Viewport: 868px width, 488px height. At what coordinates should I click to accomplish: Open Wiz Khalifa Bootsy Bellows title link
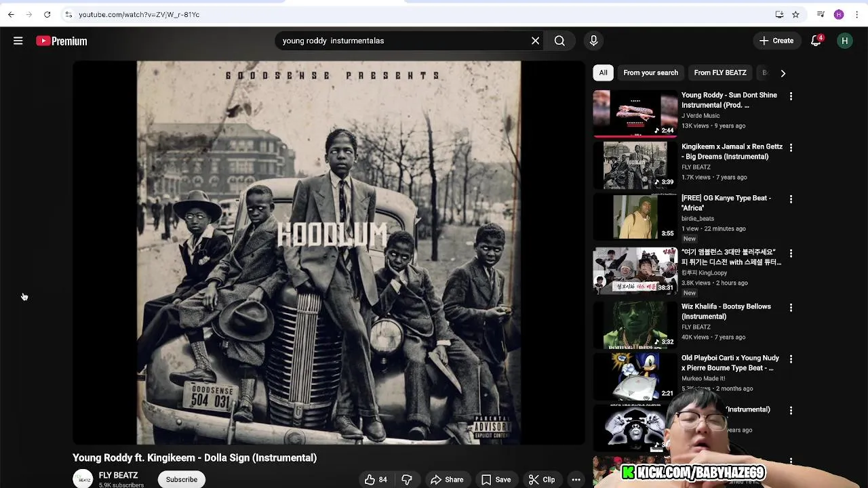tap(726, 312)
